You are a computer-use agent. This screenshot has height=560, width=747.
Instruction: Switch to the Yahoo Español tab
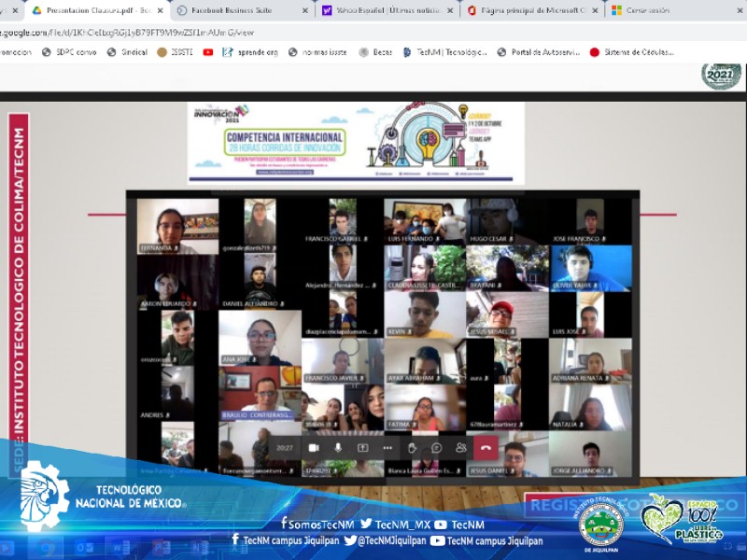point(388,10)
